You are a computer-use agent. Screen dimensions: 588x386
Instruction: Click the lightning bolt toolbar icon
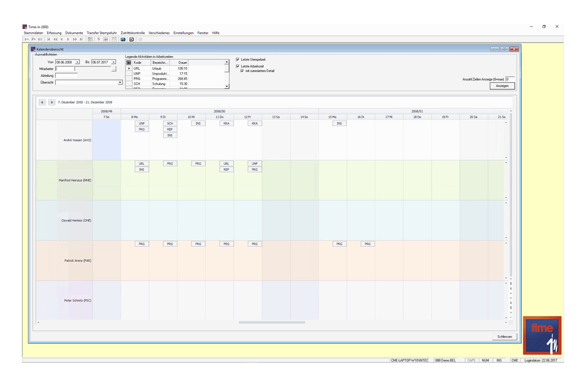[x=98, y=39]
